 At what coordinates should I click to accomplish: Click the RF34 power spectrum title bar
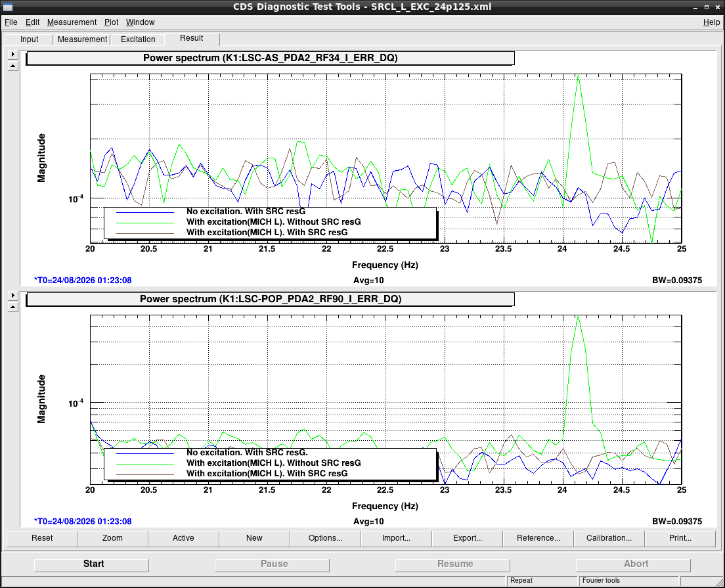[x=270, y=58]
